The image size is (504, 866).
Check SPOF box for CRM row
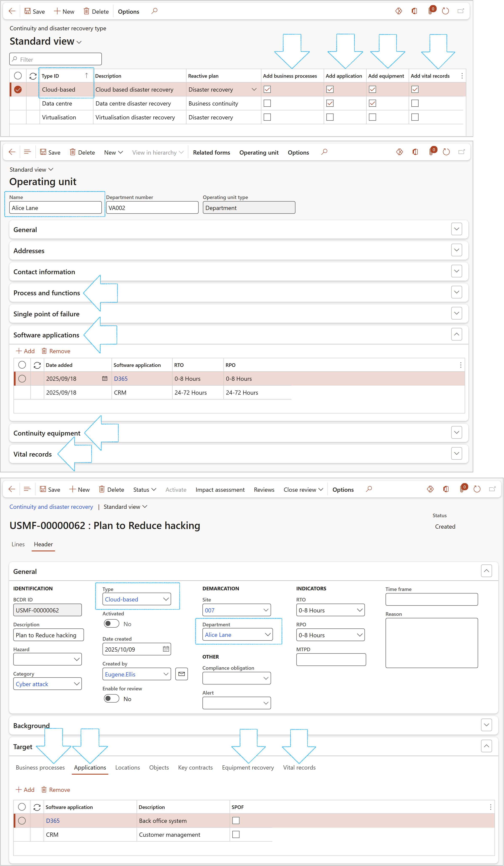(x=236, y=834)
